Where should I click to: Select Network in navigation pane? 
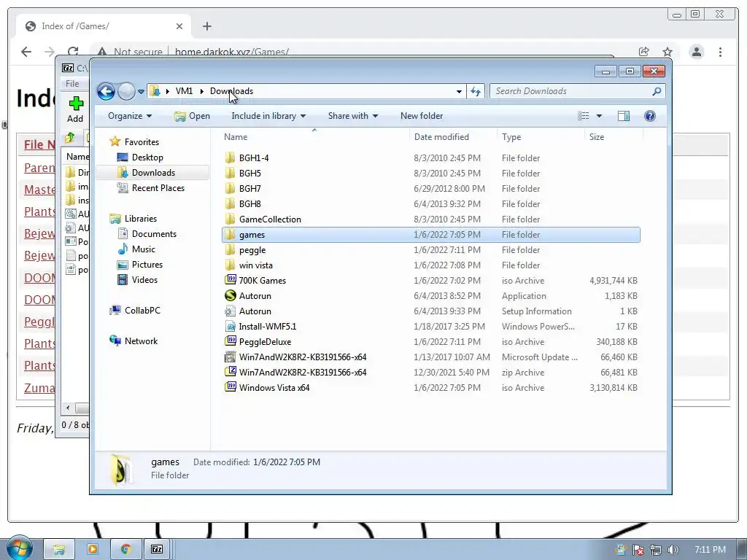click(x=134, y=341)
